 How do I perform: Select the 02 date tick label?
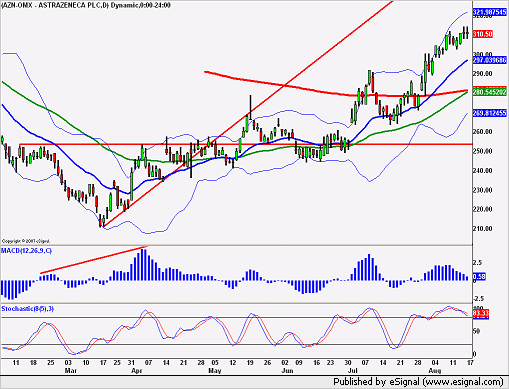click(285, 363)
